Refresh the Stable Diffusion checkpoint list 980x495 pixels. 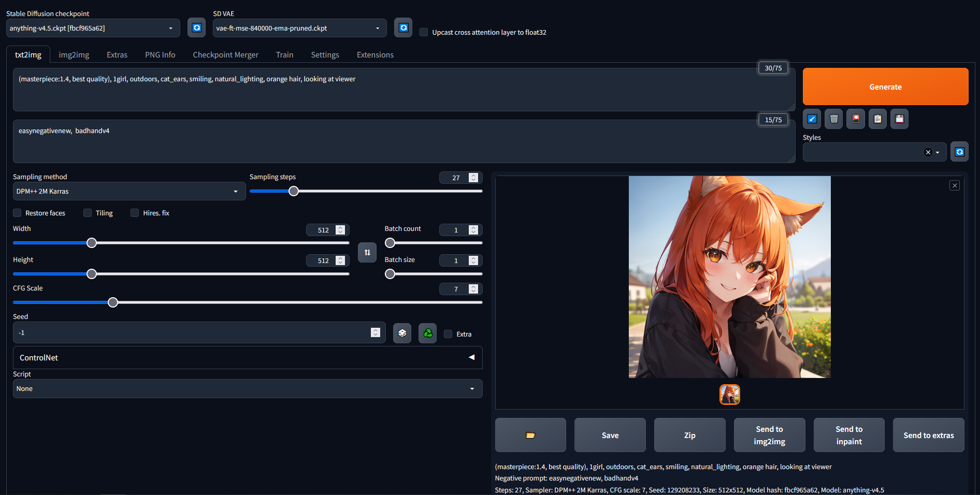[197, 28]
